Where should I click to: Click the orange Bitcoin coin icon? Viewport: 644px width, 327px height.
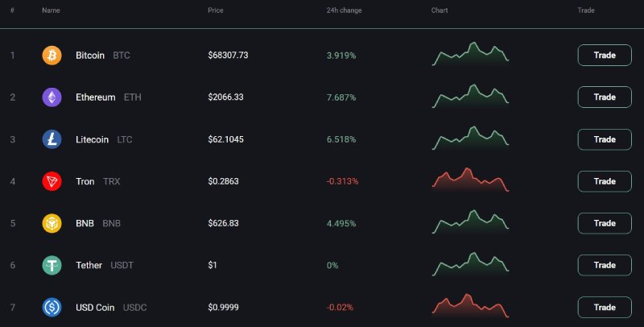click(x=52, y=56)
